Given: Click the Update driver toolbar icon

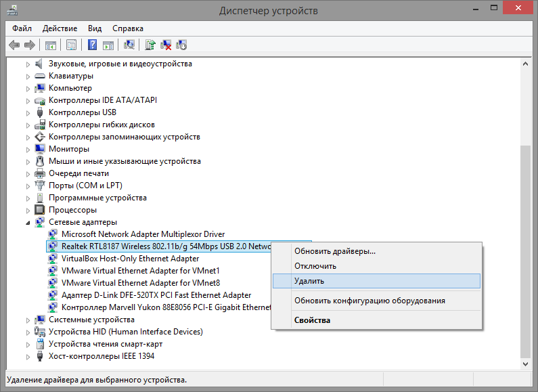Looking at the screenshot, I should click(x=150, y=45).
